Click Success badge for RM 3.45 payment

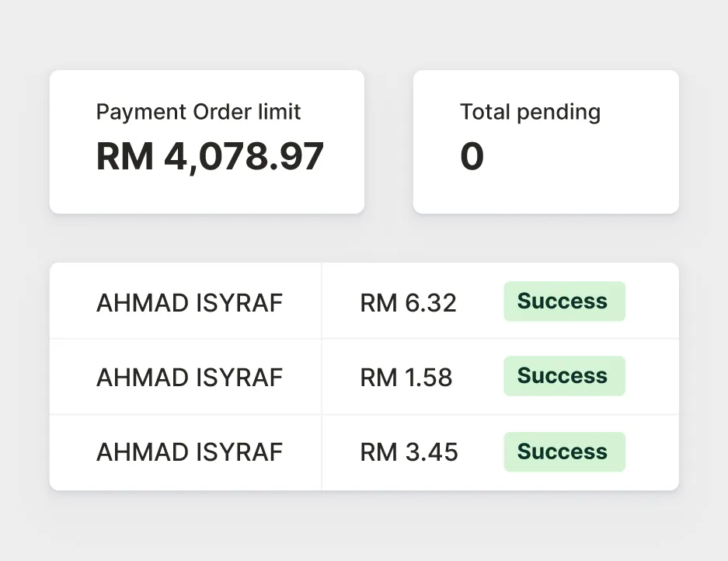[564, 452]
